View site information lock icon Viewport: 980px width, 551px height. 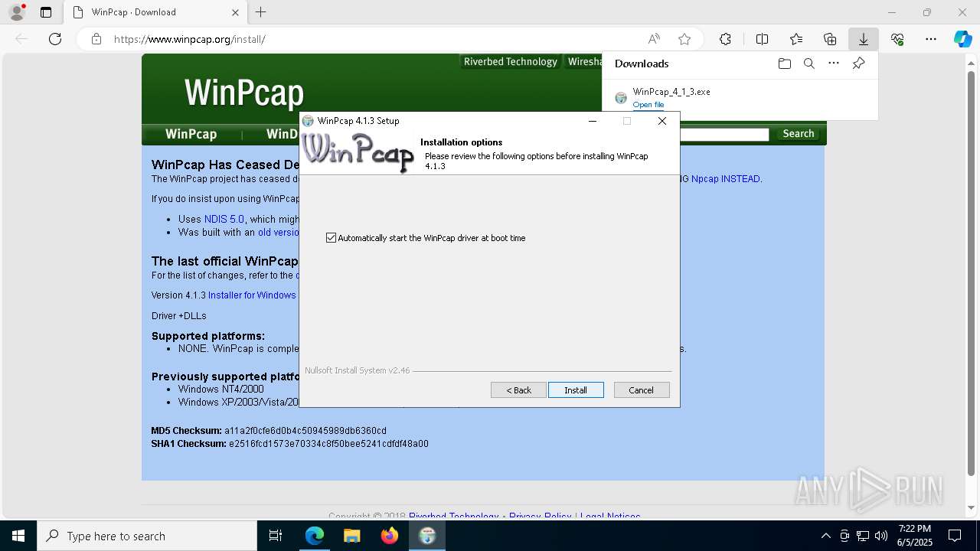point(96,39)
